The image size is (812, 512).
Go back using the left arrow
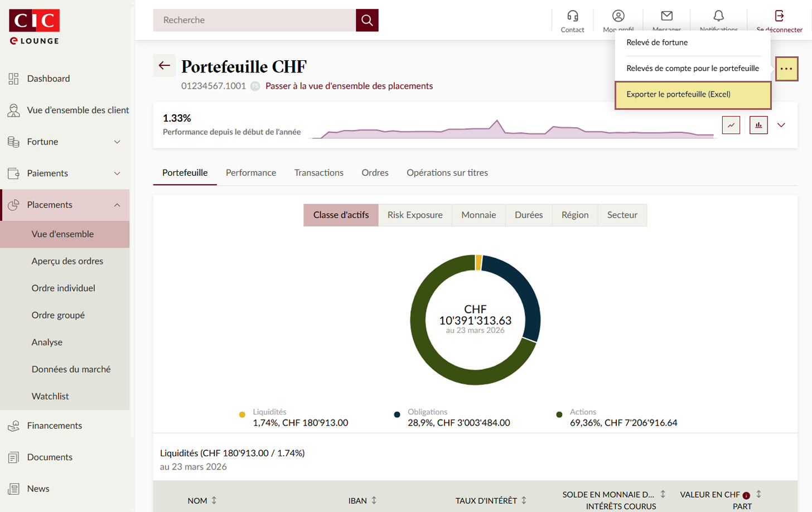click(x=164, y=66)
